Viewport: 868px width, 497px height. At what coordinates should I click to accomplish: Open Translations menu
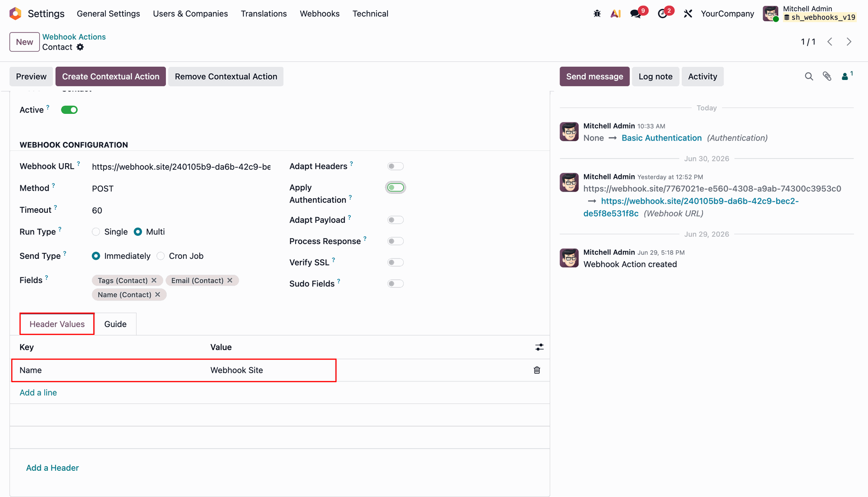click(264, 14)
